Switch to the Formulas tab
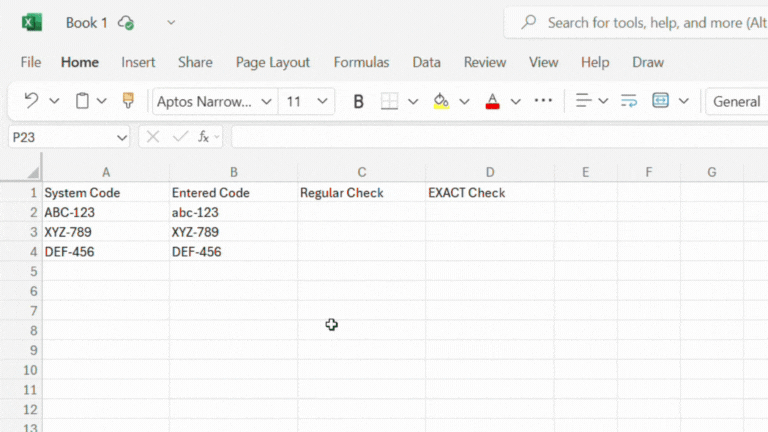The height and width of the screenshot is (432, 768). 361,62
